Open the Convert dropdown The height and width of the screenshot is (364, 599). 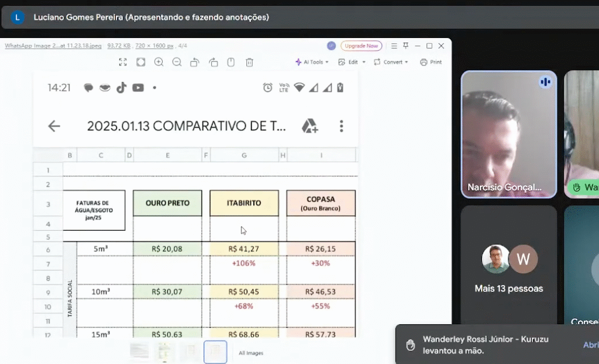click(391, 62)
